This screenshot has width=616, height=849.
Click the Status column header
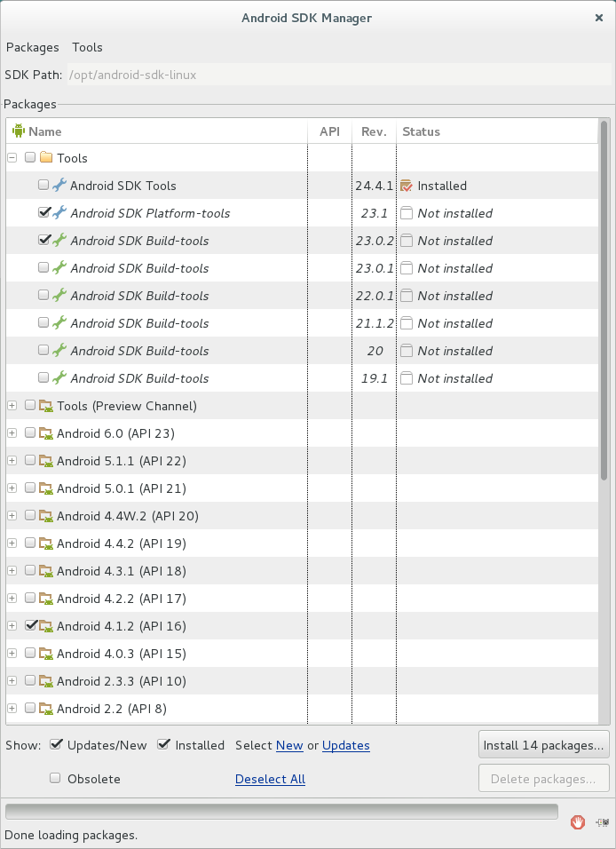coord(497,131)
